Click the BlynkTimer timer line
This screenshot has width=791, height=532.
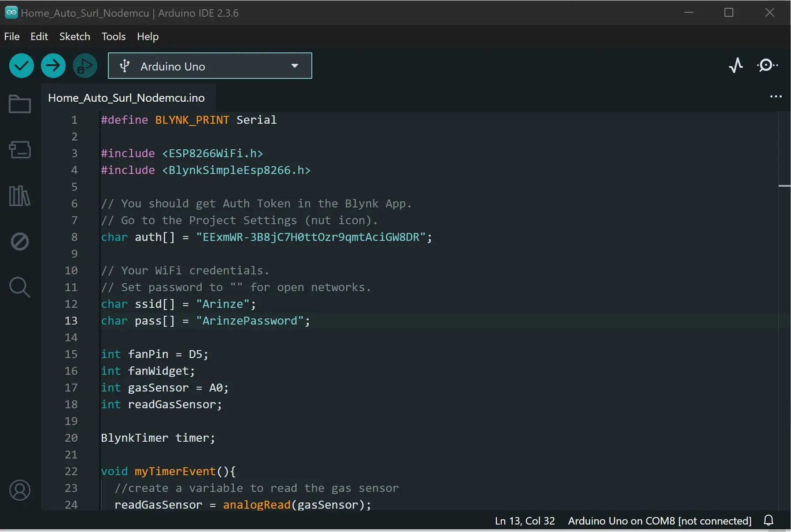[x=158, y=438]
